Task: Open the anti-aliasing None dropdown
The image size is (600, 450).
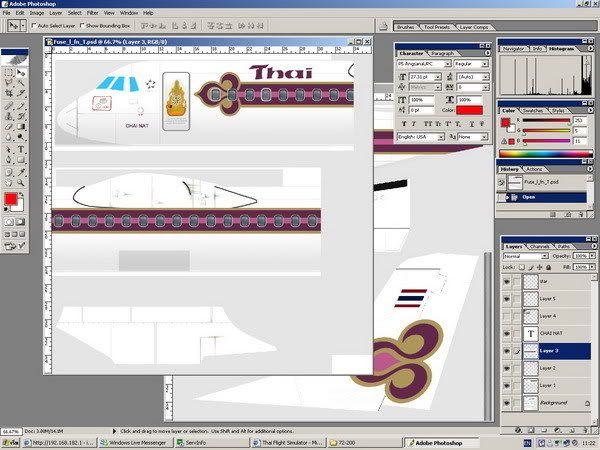Action: pos(485,137)
